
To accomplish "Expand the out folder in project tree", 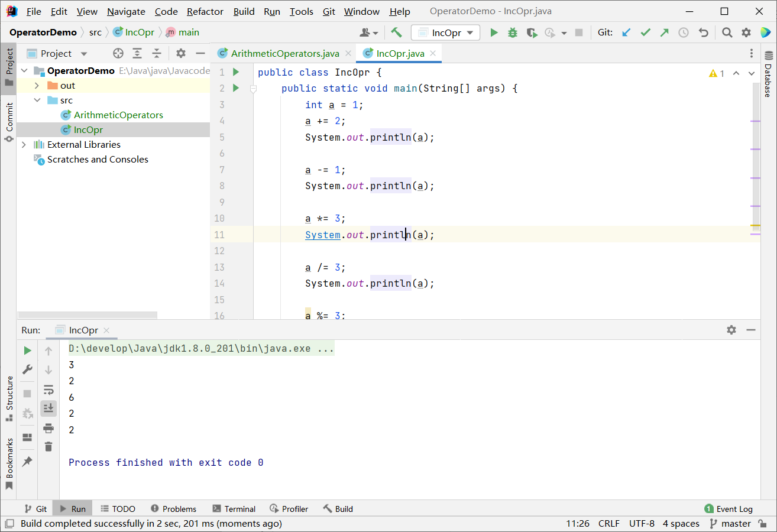I will pyautogui.click(x=37, y=86).
